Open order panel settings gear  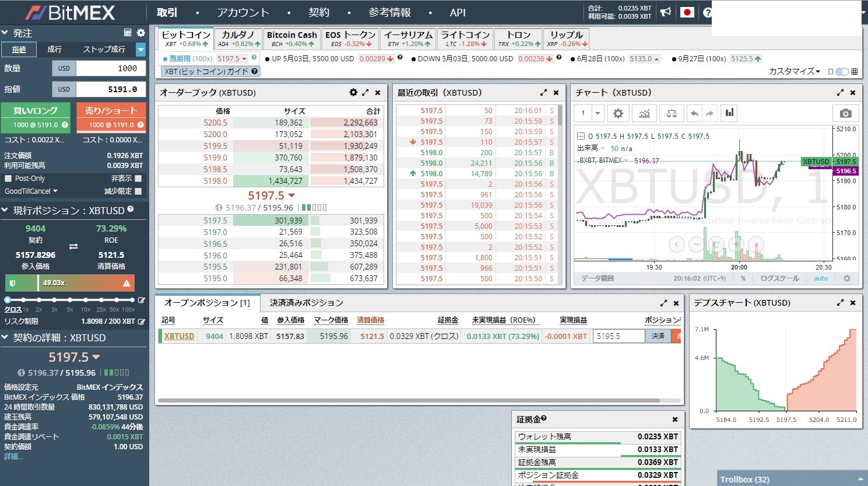point(140,33)
